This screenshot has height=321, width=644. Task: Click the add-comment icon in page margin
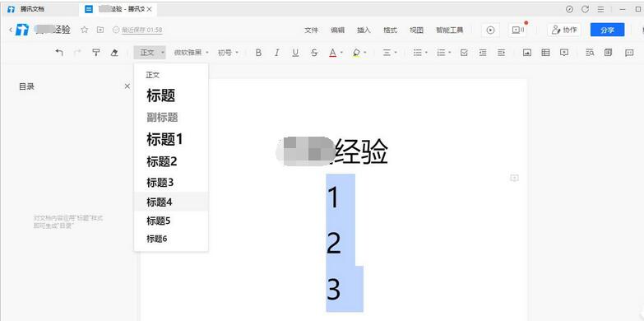[x=514, y=178]
